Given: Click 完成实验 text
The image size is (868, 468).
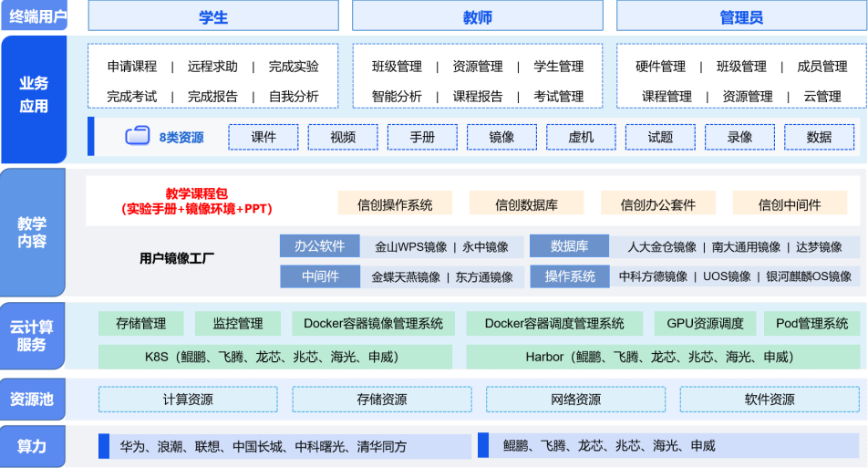Looking at the screenshot, I should [294, 67].
